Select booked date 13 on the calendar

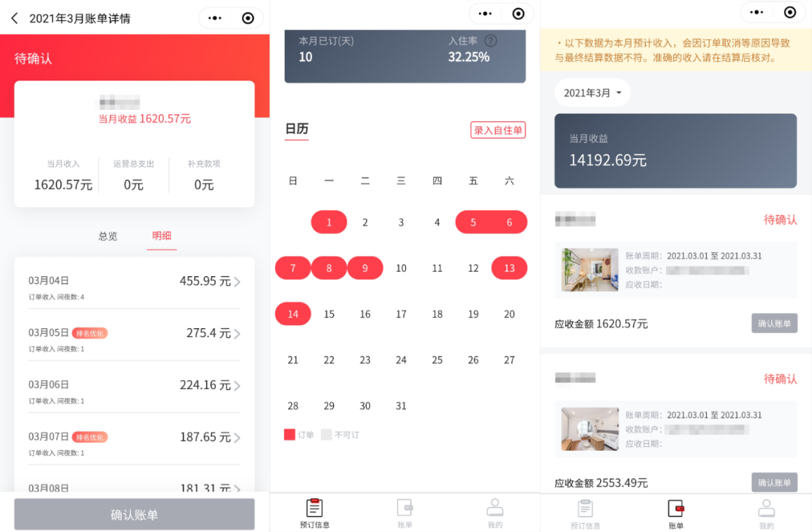tap(509, 268)
